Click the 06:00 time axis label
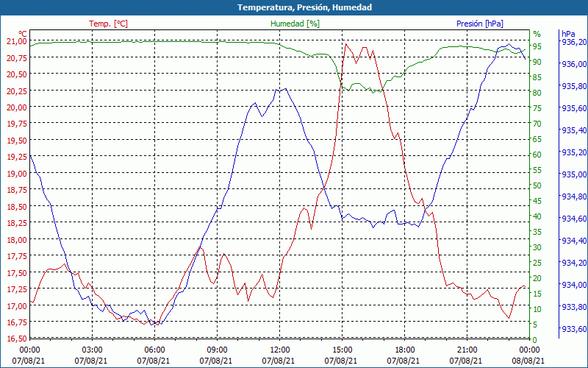Viewport: 588px width, 368px height. (x=154, y=350)
